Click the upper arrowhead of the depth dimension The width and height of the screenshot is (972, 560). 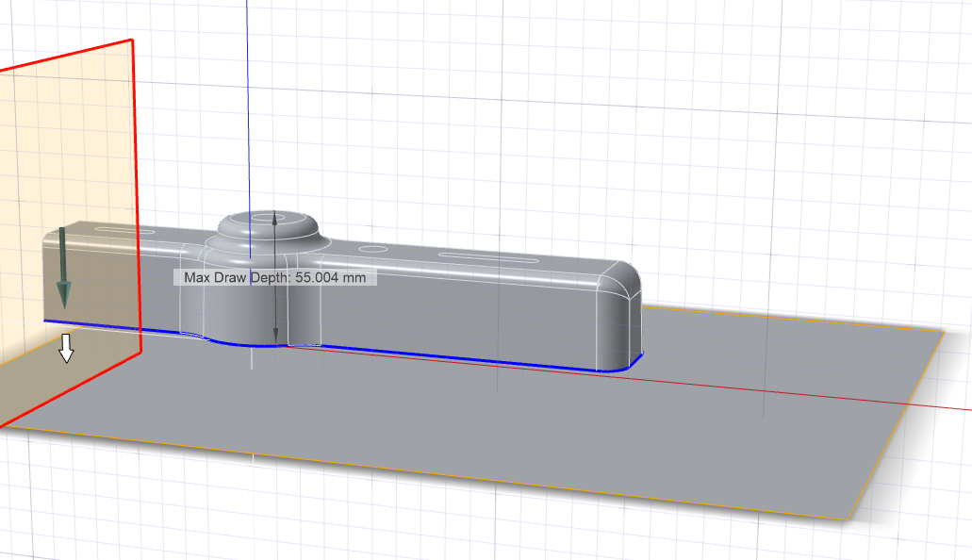pos(274,218)
